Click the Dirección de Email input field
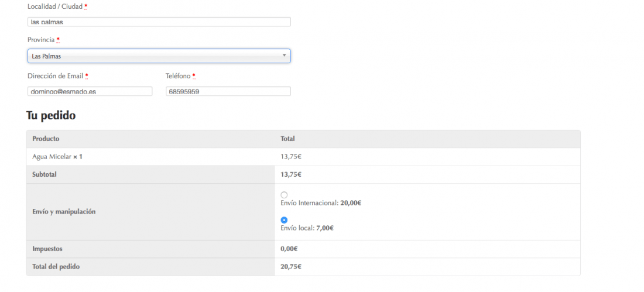The height and width of the screenshot is (292, 644). [x=90, y=91]
